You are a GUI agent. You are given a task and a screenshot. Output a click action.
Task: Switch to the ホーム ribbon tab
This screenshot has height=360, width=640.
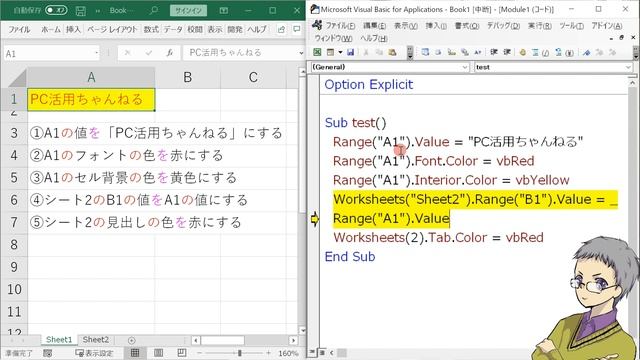click(x=51, y=29)
